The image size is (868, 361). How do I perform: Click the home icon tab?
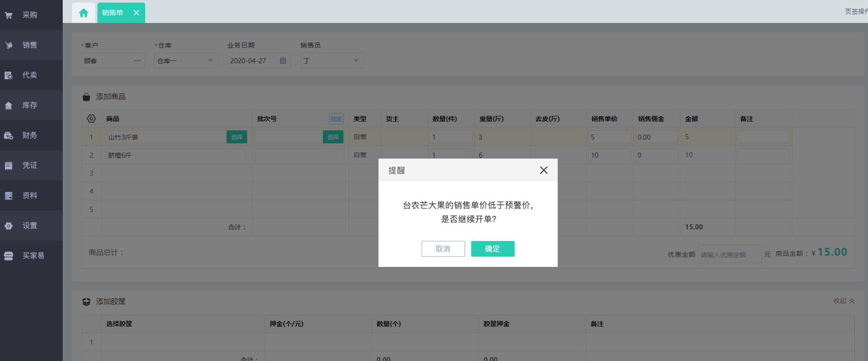[83, 13]
